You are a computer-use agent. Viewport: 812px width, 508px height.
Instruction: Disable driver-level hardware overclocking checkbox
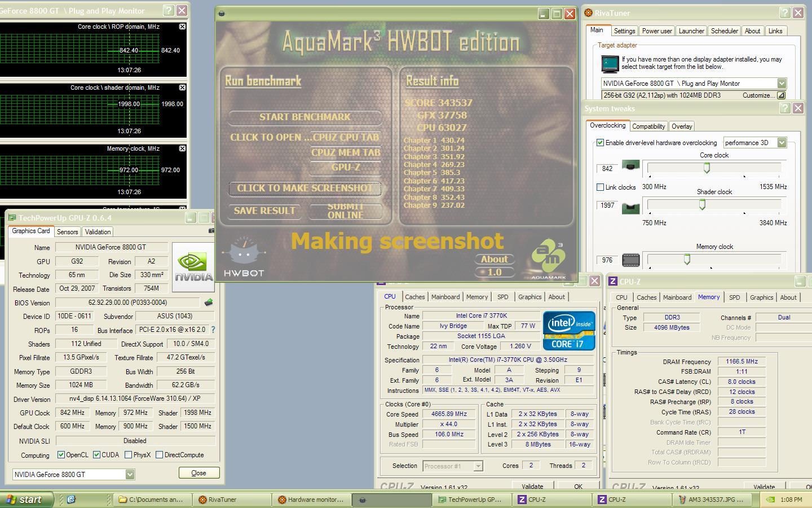point(600,143)
